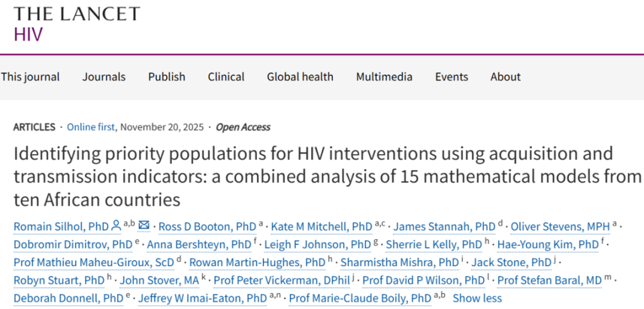Open the Journals menu
The height and width of the screenshot is (309, 644).
tap(104, 76)
